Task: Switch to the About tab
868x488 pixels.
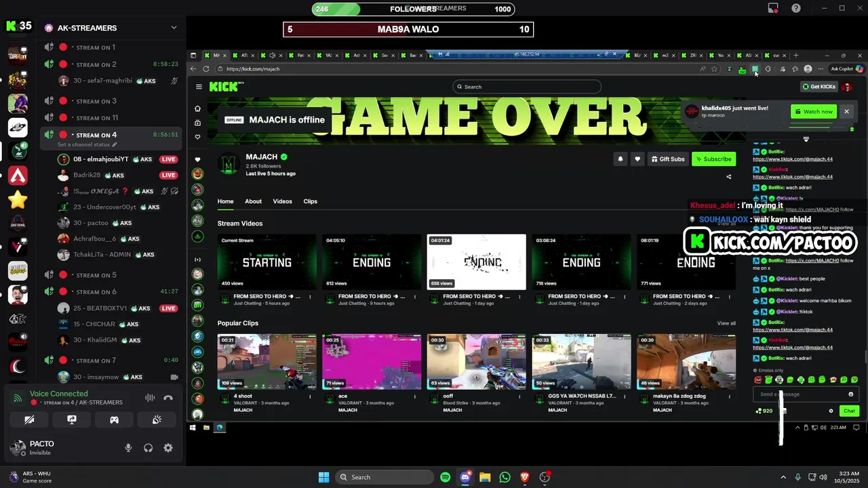Action: (253, 201)
